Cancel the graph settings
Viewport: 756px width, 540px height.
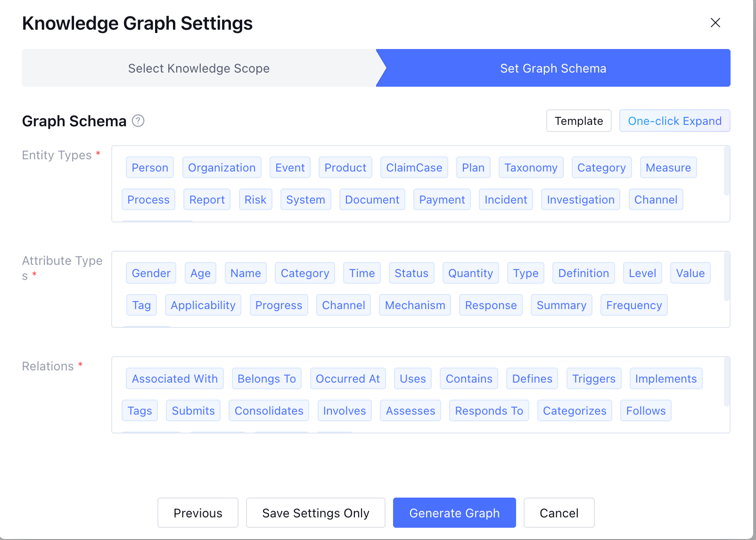(559, 513)
